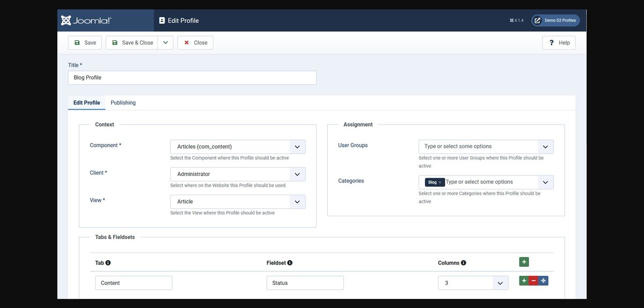Open the Component dropdown
Screen dimensions: 644x308
click(x=238, y=146)
